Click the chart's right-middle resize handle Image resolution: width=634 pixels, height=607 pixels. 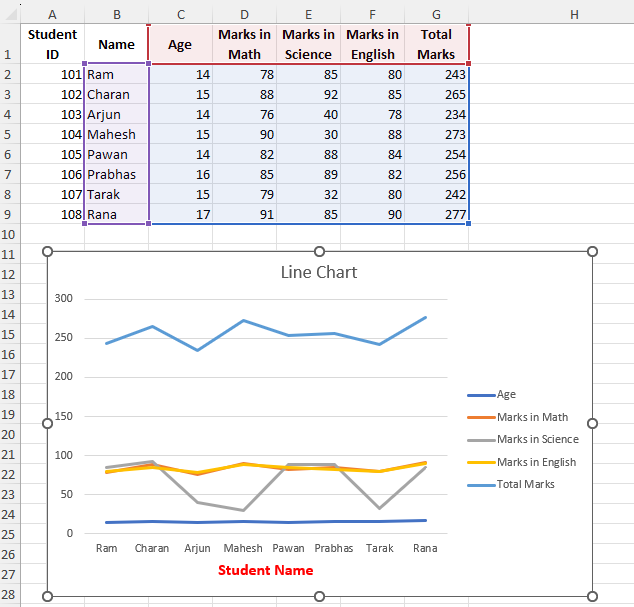click(x=591, y=424)
